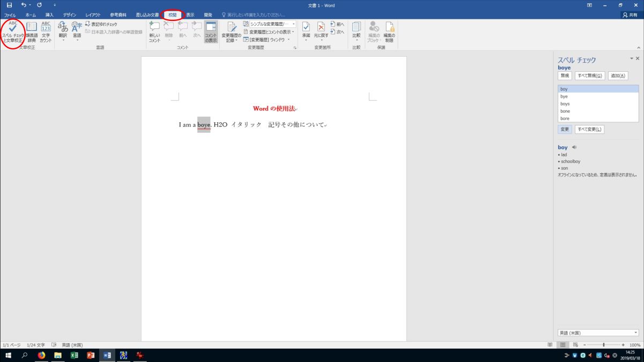Image resolution: width=644 pixels, height=362 pixels.
Task: Select suggestion "boy" in list
Action: pos(598,89)
